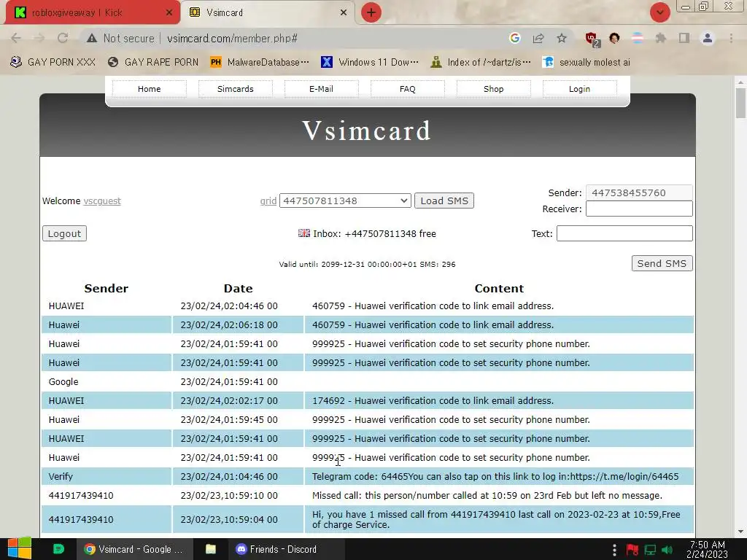Click the page vertical scrollbar thumb
This screenshot has height=560, width=747.
coord(740,102)
